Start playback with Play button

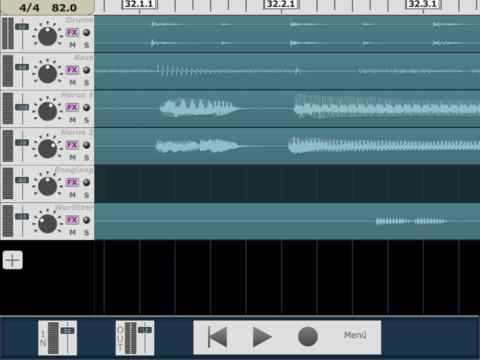tap(262, 337)
